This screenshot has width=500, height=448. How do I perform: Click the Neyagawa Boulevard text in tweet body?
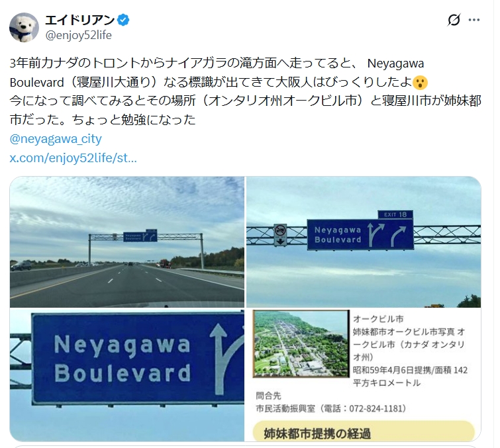pos(217,73)
